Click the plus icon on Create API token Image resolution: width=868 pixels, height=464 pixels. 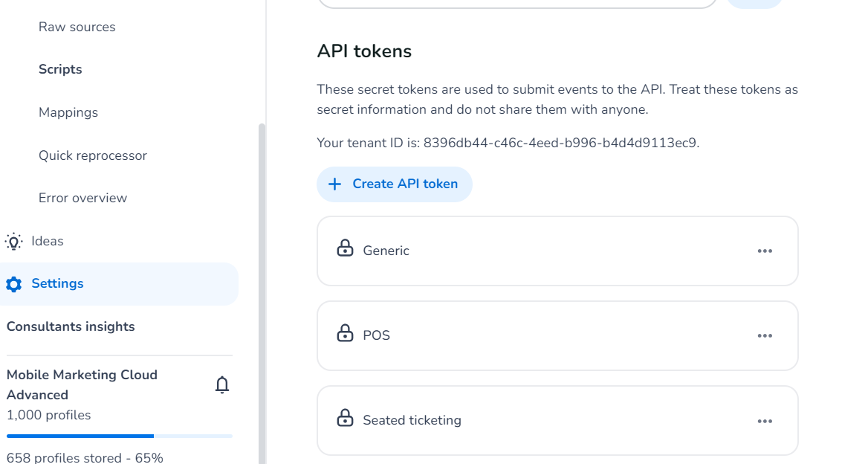pos(335,184)
